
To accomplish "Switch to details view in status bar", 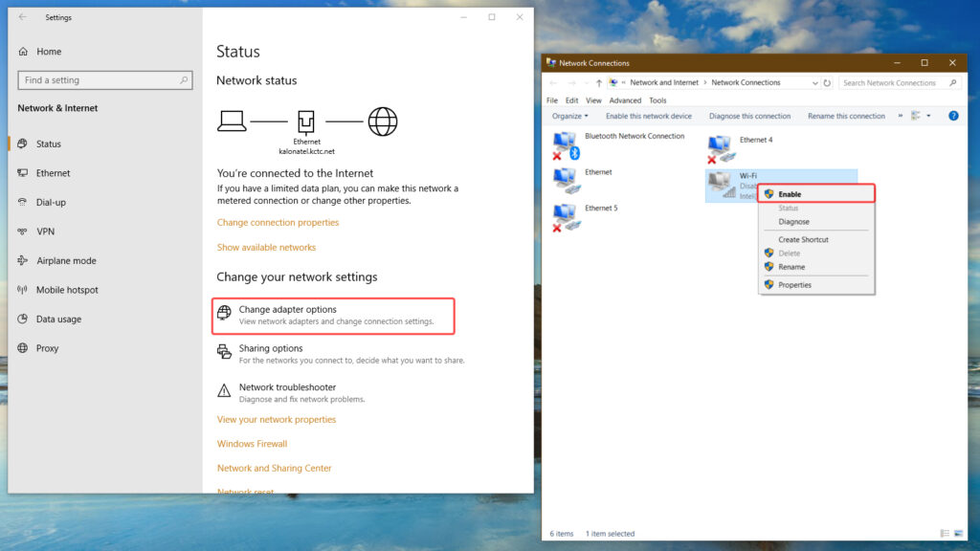I will 945,534.
